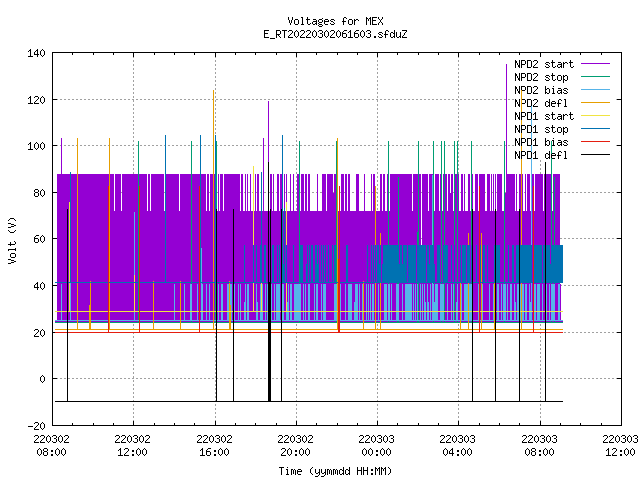
Task: Click the red NPD1 bias line sample
Action: tap(595, 142)
